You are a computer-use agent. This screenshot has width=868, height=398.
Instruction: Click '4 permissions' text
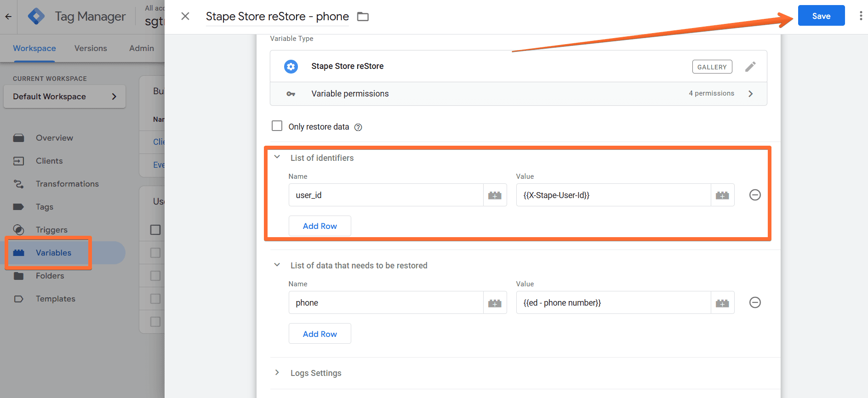(x=711, y=93)
